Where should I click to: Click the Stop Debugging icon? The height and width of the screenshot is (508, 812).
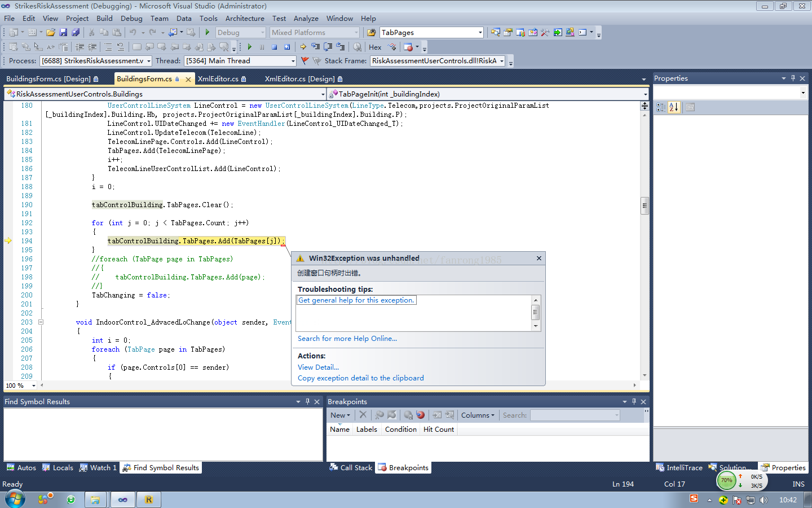click(x=274, y=47)
